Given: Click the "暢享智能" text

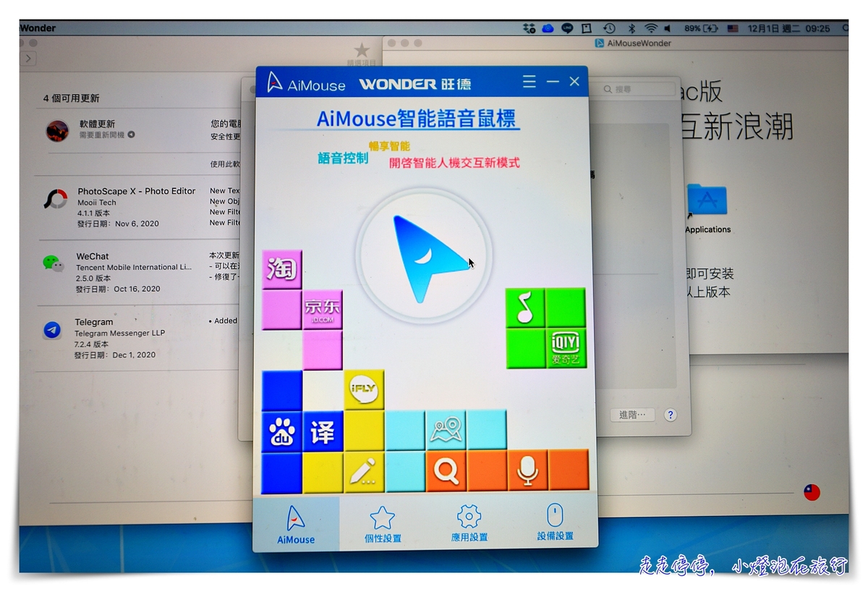Looking at the screenshot, I should point(389,146).
